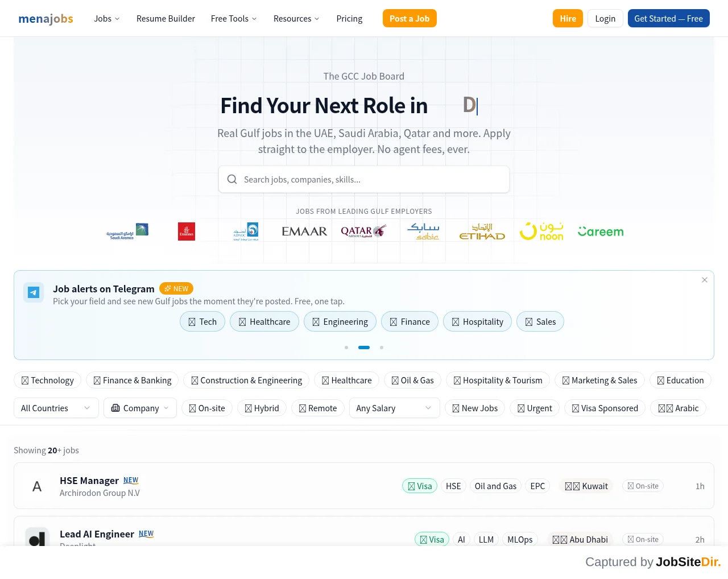Click Get Started — Free button
The height and width of the screenshot is (579, 728).
(668, 18)
